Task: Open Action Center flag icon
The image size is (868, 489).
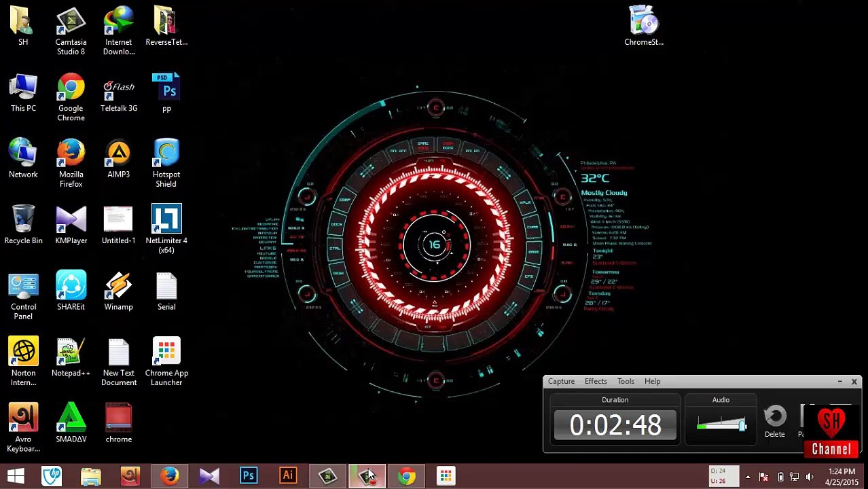Action: click(763, 477)
